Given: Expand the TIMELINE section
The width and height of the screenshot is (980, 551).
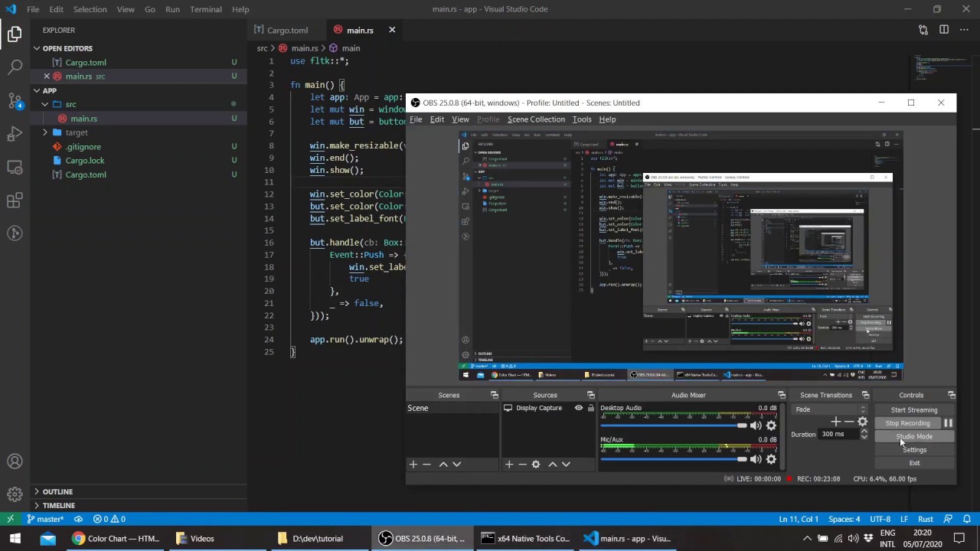Looking at the screenshot, I should [36, 505].
